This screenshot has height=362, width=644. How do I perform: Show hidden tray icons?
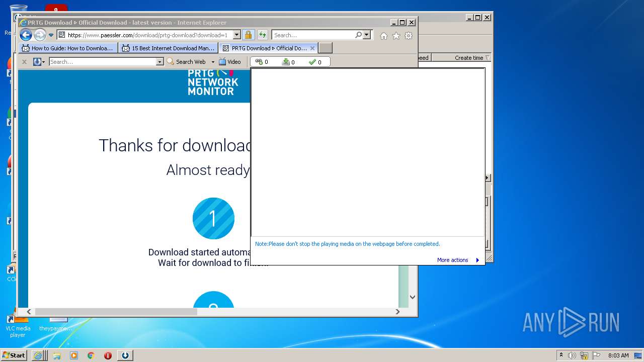pos(561,355)
